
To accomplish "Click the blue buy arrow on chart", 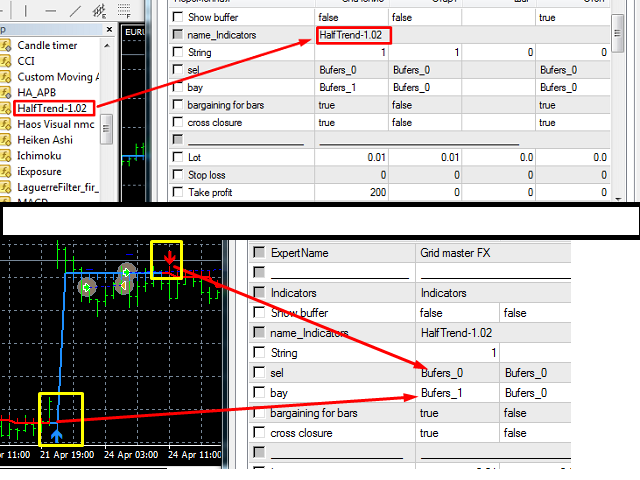I will [x=57, y=434].
